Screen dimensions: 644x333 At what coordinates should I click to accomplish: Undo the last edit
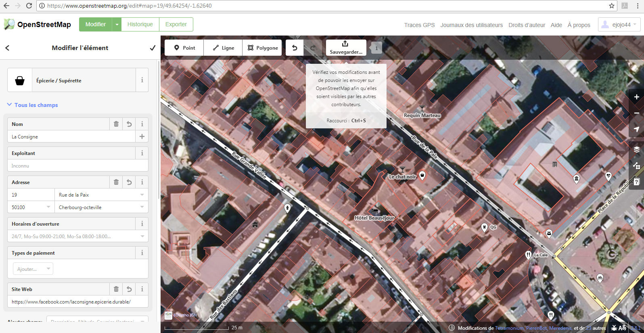[295, 48]
